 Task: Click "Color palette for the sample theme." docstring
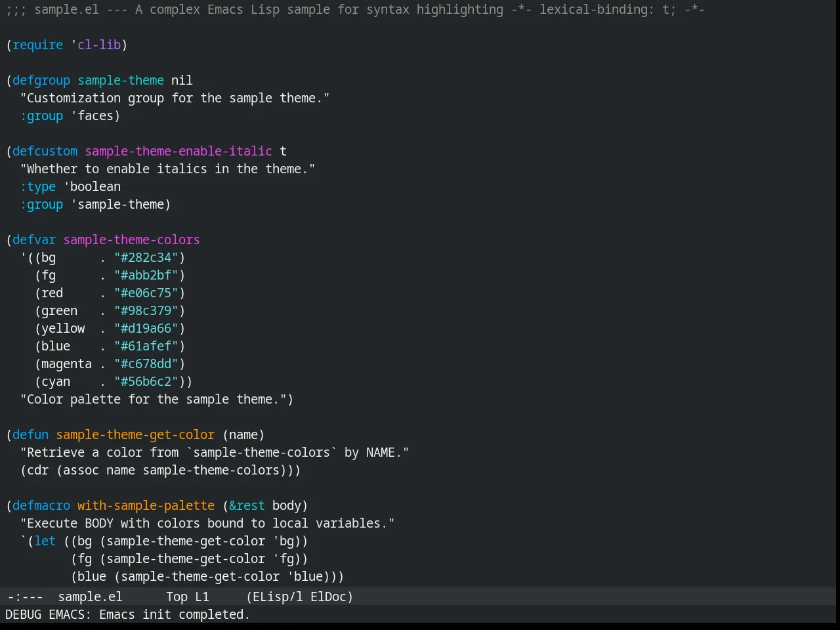154,399
